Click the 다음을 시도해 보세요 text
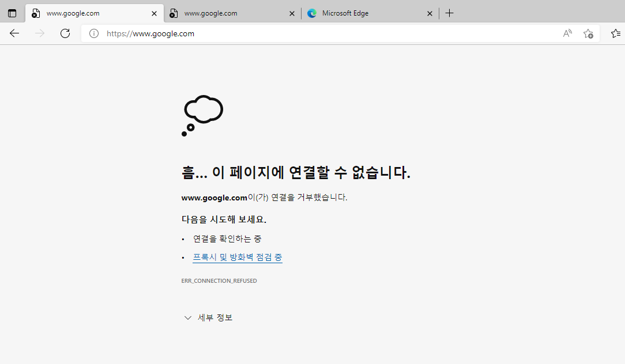Screen dimensions: 625x364 [224, 219]
